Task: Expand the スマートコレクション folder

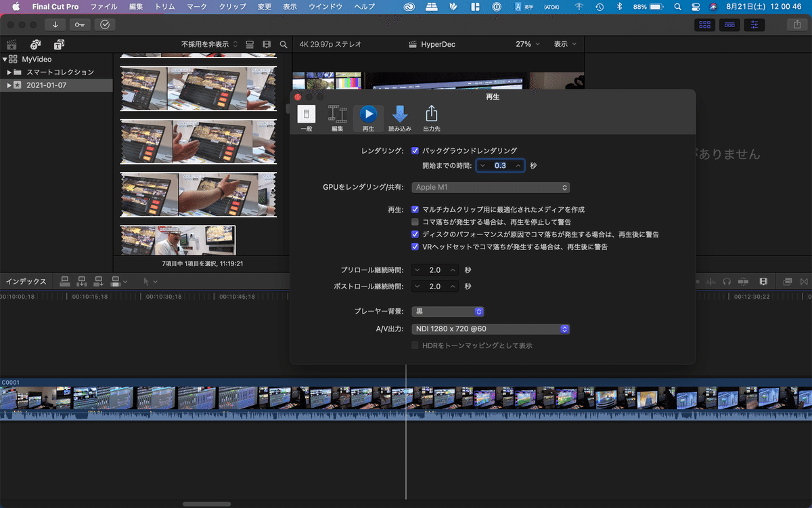Action: (x=9, y=72)
